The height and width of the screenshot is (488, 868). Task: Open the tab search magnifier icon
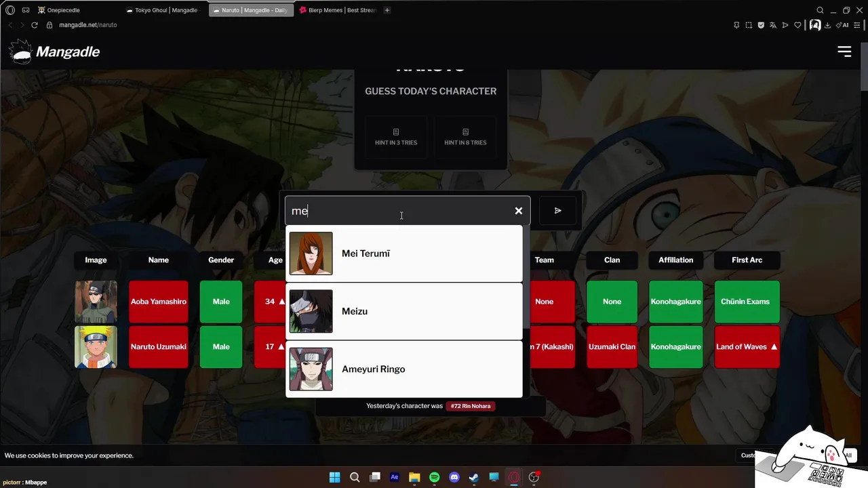coord(820,10)
